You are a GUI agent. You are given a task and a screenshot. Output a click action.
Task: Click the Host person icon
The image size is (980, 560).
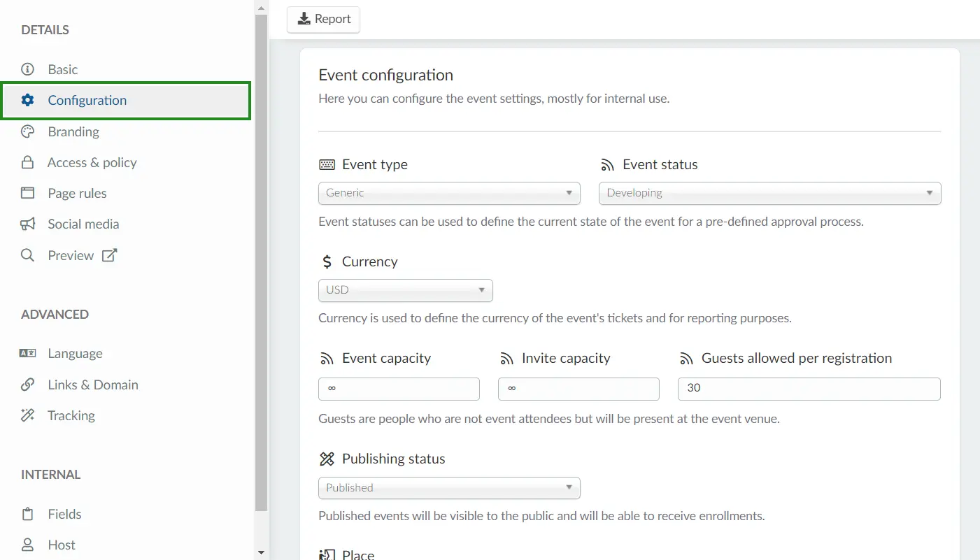[x=27, y=545]
